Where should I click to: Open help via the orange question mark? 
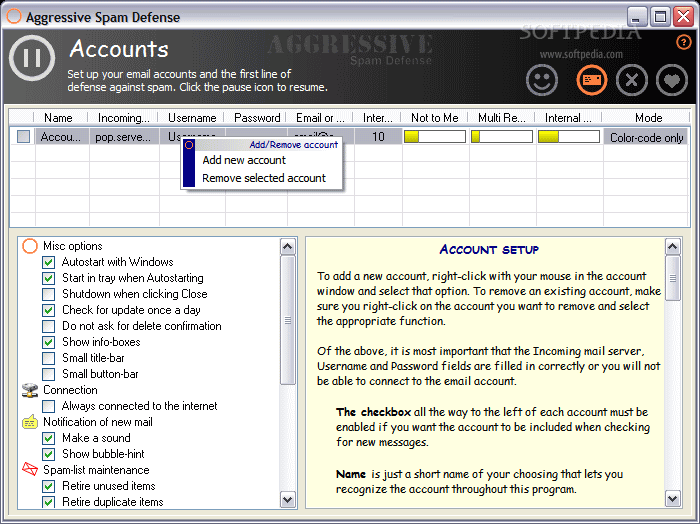tap(683, 42)
